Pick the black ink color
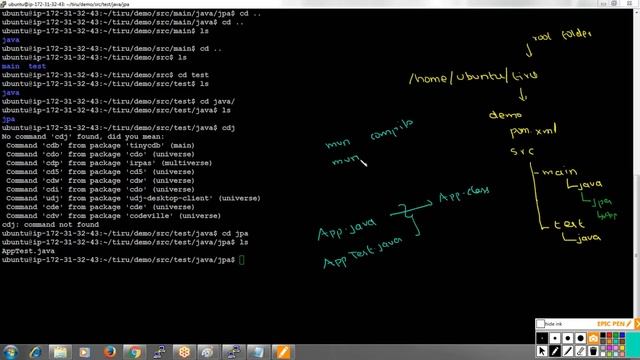Viewport: 640px width, 360px height. tap(603, 335)
